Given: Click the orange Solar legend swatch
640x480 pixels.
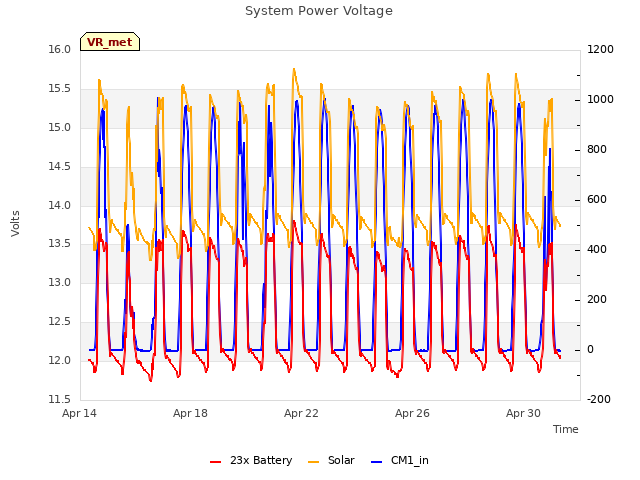Looking at the screenshot, I should (x=313, y=462).
